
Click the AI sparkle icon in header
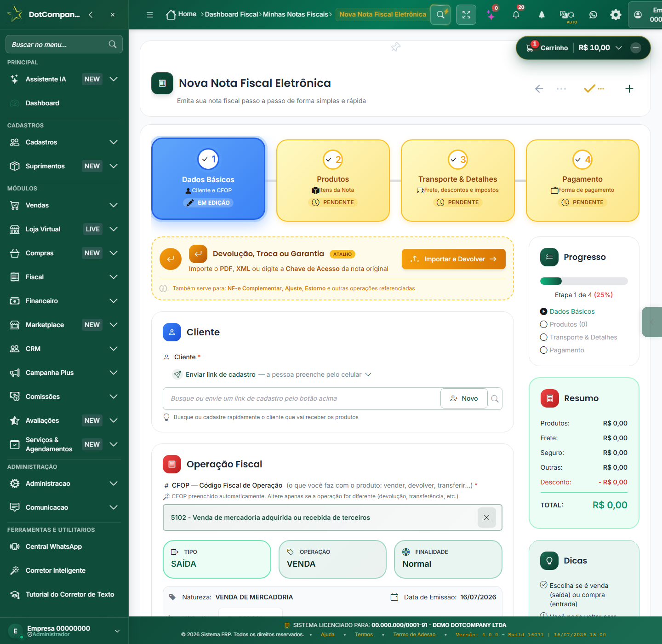tap(491, 15)
